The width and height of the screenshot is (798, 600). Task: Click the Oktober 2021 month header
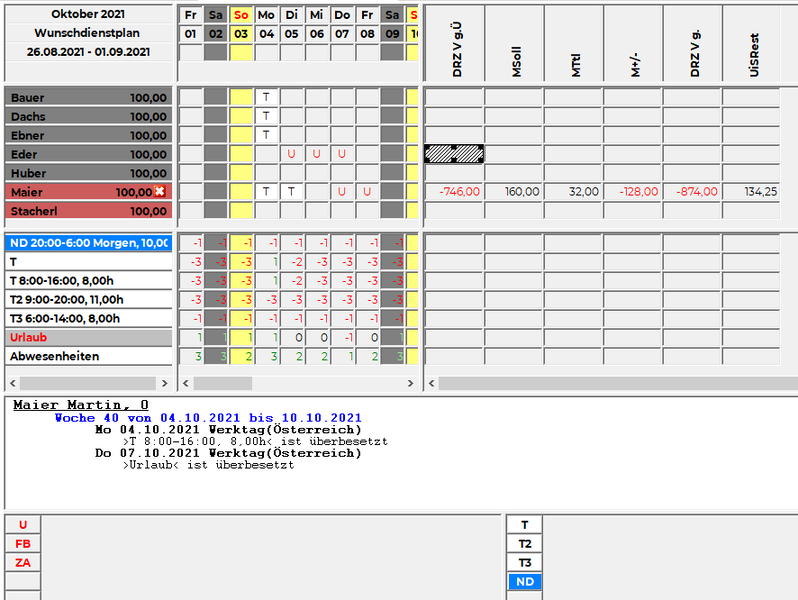pyautogui.click(x=88, y=15)
